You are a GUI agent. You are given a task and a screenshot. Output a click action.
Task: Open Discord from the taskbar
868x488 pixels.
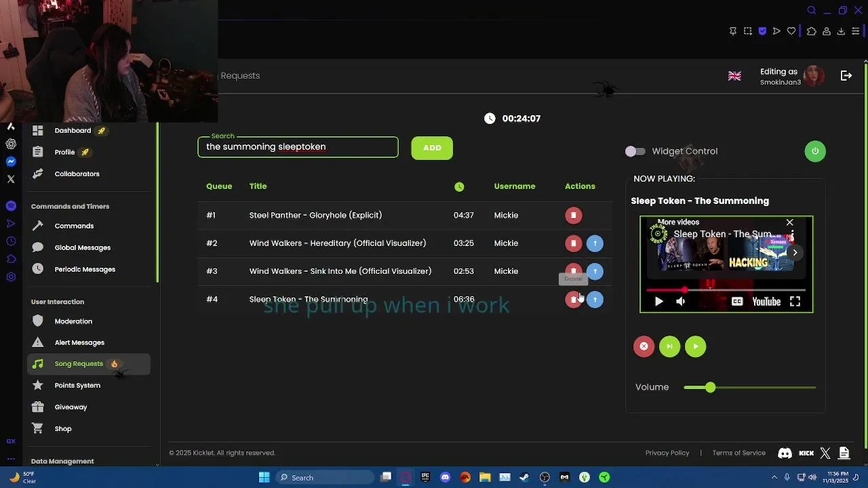pyautogui.click(x=445, y=477)
